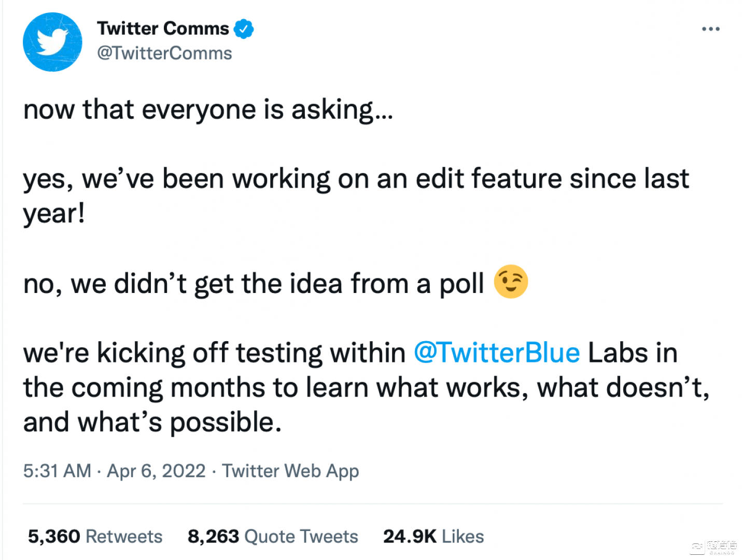This screenshot has width=742, height=560.
Task: Click the 'idea from a poll' line
Action: pos(254,284)
